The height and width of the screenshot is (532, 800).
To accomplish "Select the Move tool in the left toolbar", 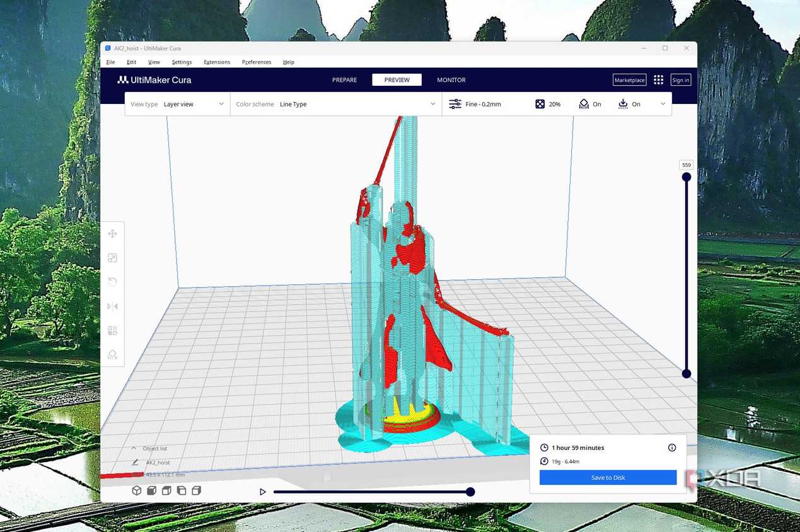I will point(112,234).
